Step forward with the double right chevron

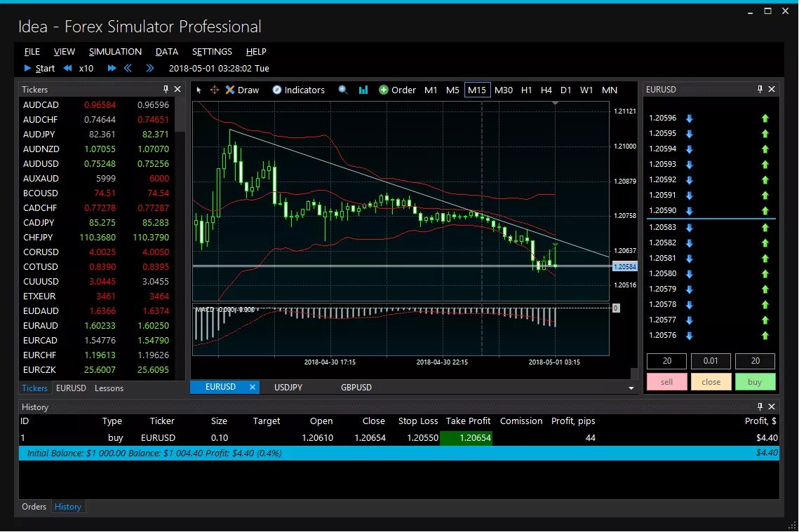coord(150,68)
